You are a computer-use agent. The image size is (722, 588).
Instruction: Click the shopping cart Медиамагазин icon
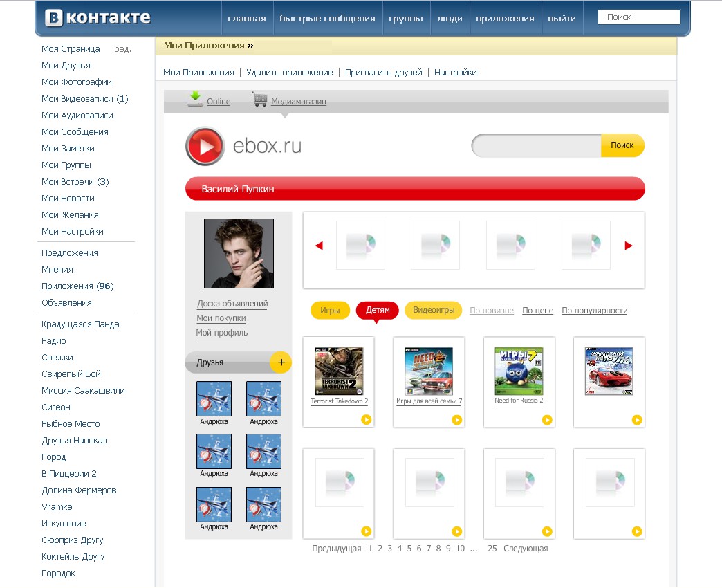(260, 99)
